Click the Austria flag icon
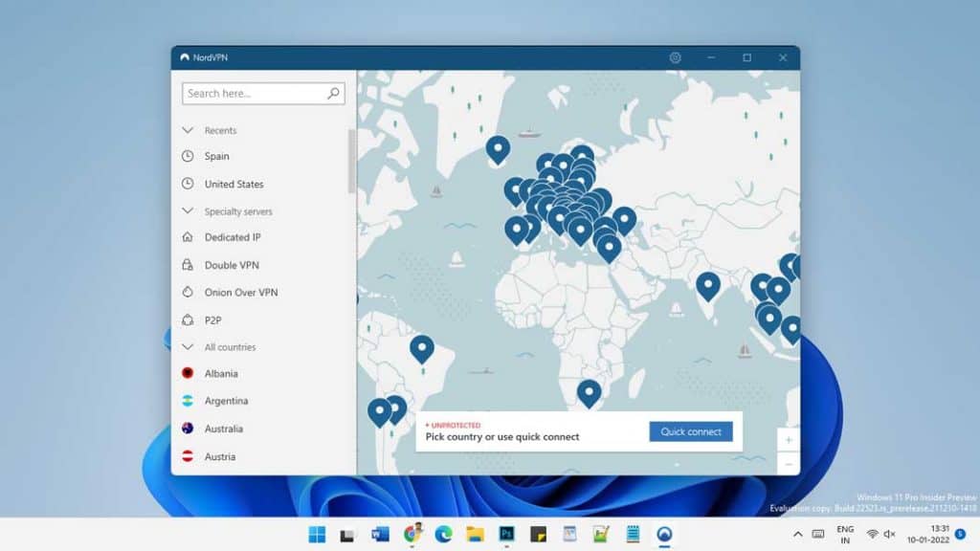The height and width of the screenshot is (551, 980). (187, 456)
